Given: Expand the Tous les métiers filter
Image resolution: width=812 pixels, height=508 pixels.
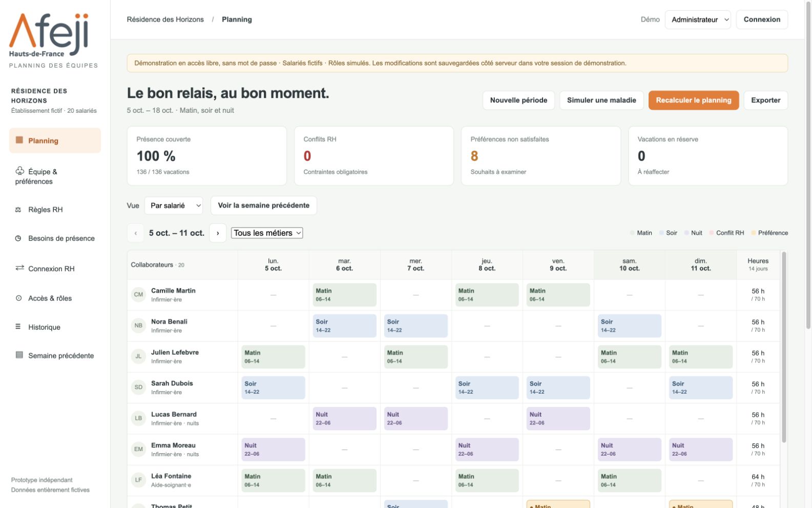Looking at the screenshot, I should pos(267,233).
